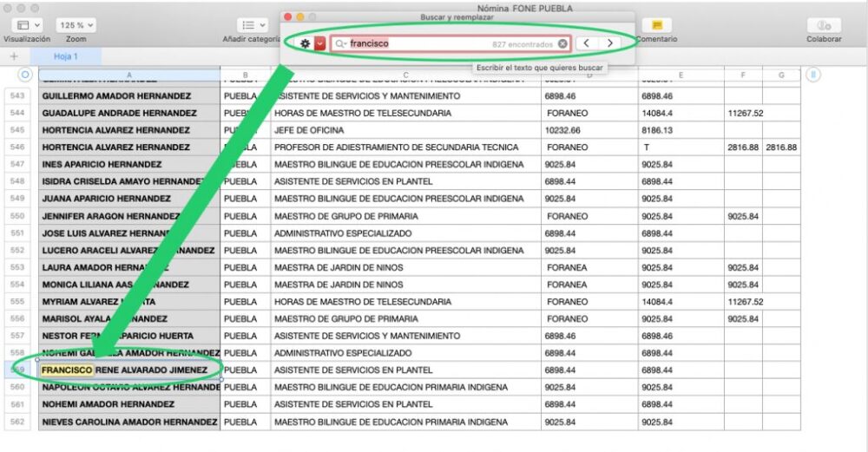Click the Añadir categoría toolbar icon
This screenshot has width=868, height=452.
point(253,25)
